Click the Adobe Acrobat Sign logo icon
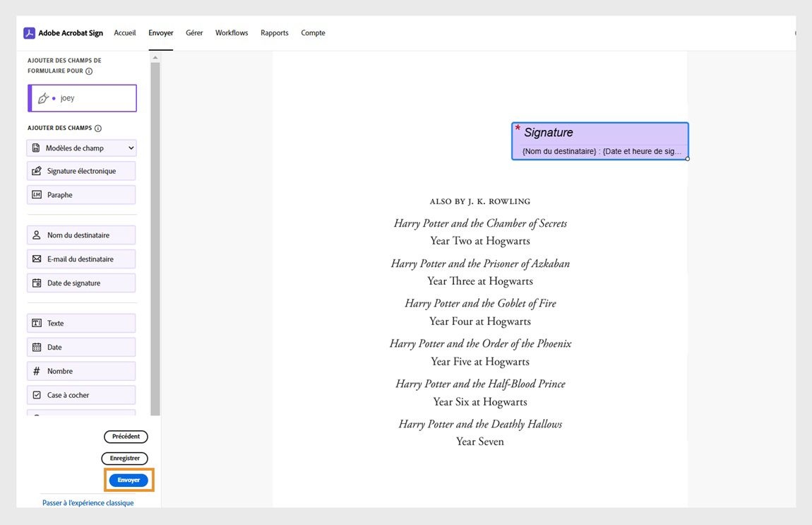The width and height of the screenshot is (812, 525). (29, 33)
